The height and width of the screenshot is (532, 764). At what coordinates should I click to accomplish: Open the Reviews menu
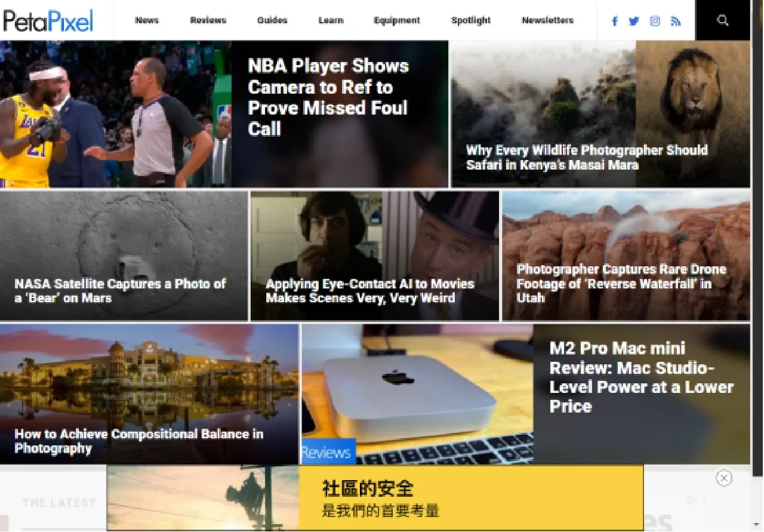(208, 20)
